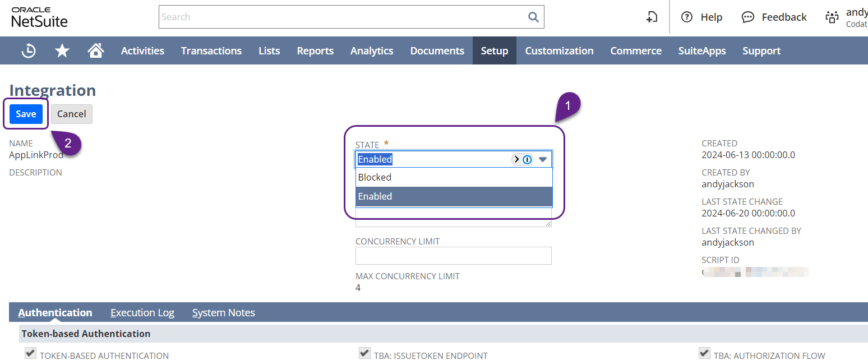Viewport: 868px width, 360px height.
Task: Go to the NetSuite home icon
Action: [95, 50]
